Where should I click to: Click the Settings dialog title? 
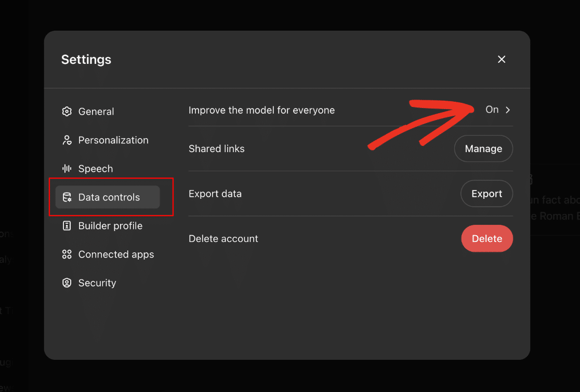tap(86, 59)
